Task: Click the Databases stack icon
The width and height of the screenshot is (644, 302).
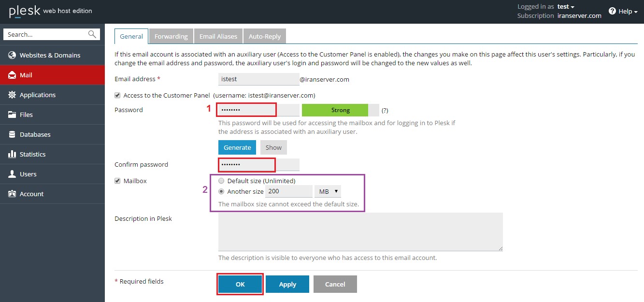Action: coord(12,134)
